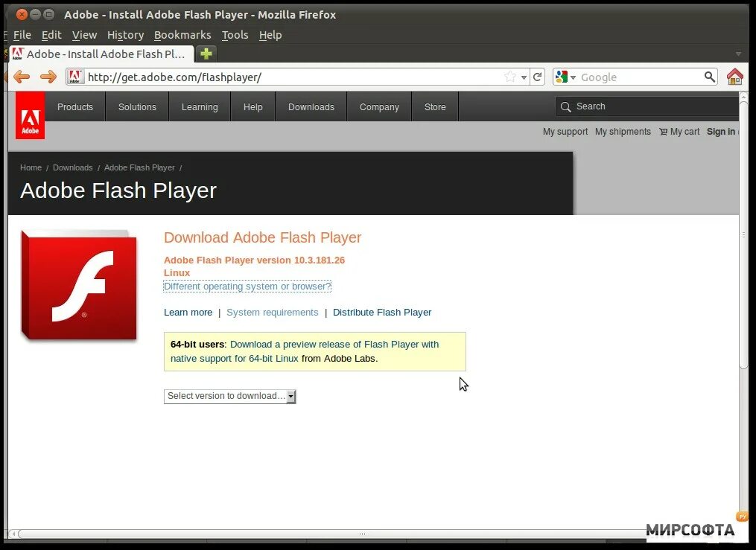The height and width of the screenshot is (550, 756).
Task: Click the Learn more link
Action: tap(188, 313)
